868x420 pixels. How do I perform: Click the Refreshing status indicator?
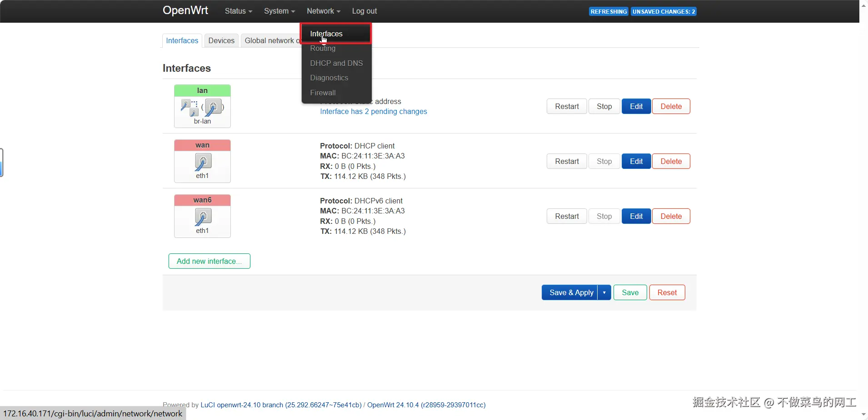pos(609,11)
